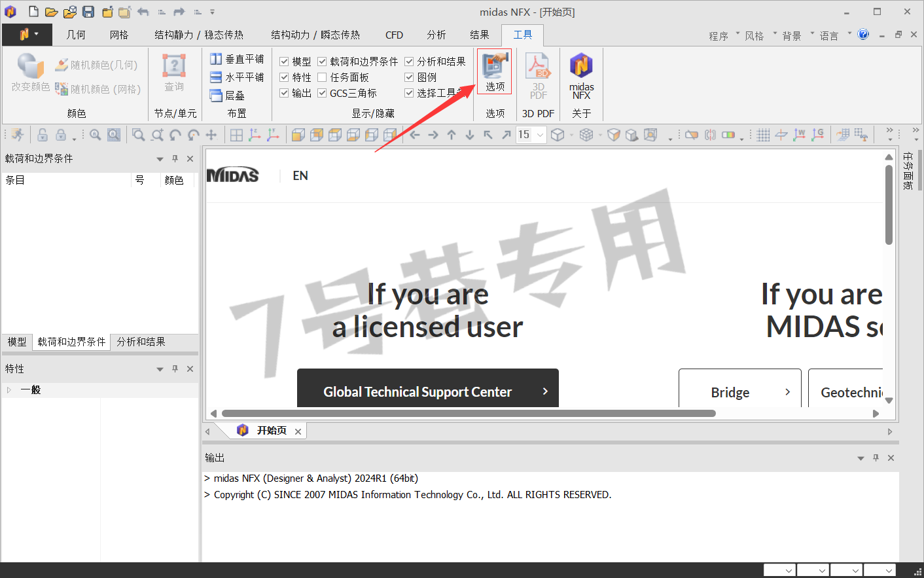Select 水平平铺 horizontal tile layout
The height and width of the screenshot is (578, 924).
pos(237,77)
